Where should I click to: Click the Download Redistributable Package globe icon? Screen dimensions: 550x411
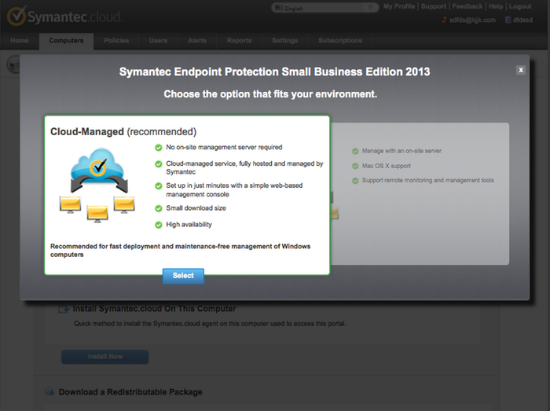[x=49, y=392]
